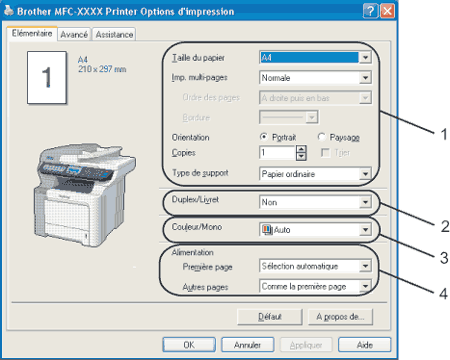Increase copies with the up spinner arrow
The width and height of the screenshot is (450, 360).
[301, 149]
